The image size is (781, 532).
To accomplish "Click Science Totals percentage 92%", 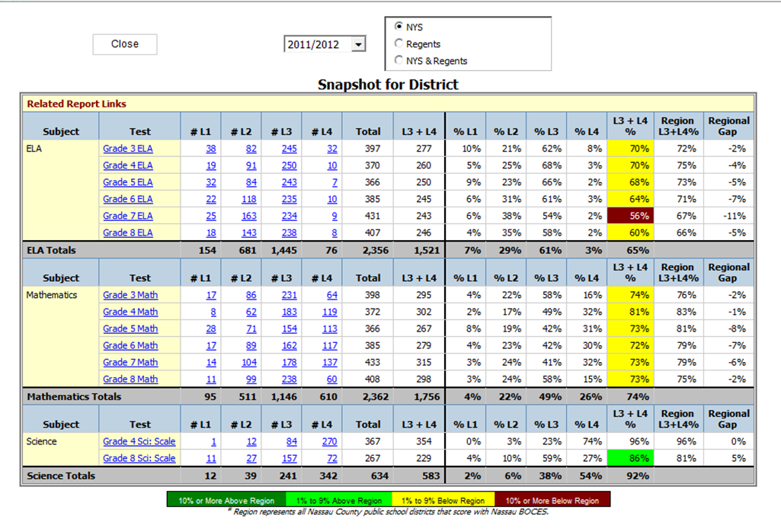I will tap(638, 476).
